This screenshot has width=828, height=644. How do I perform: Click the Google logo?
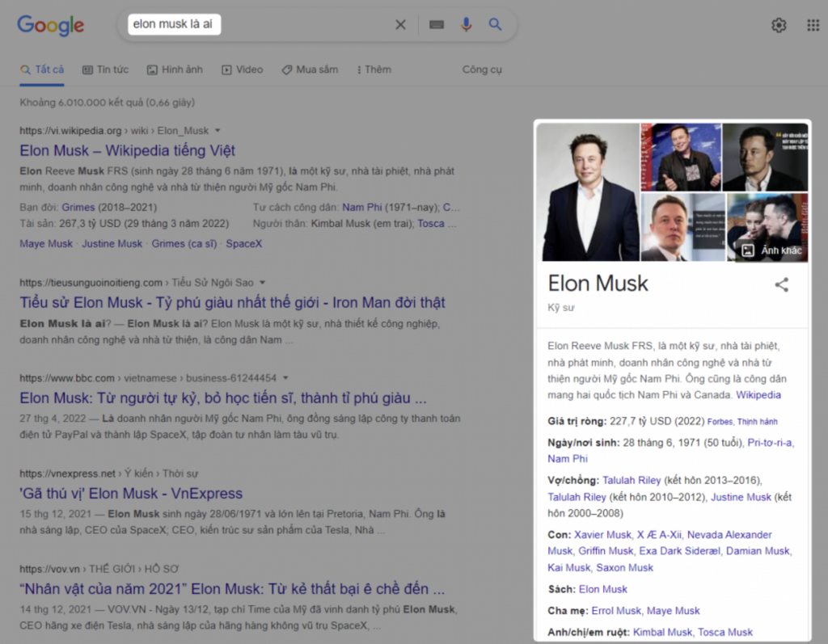[x=51, y=25]
